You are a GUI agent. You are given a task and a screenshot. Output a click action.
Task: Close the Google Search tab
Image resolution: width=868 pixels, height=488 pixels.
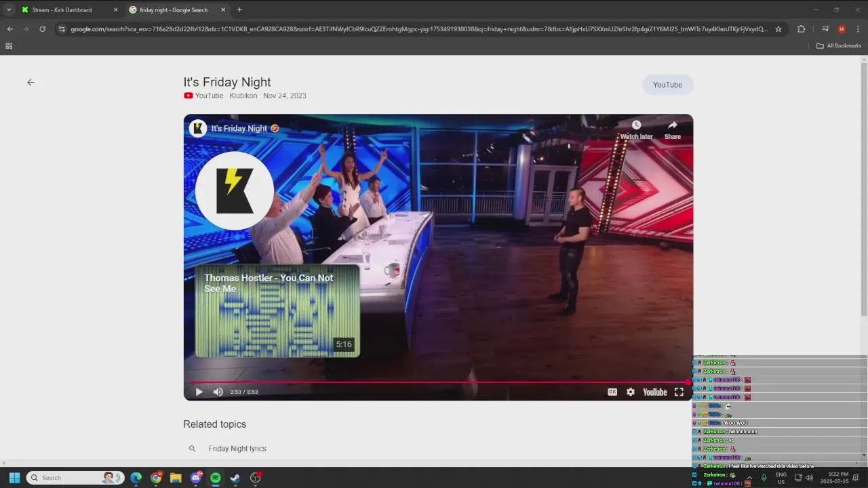pos(223,9)
